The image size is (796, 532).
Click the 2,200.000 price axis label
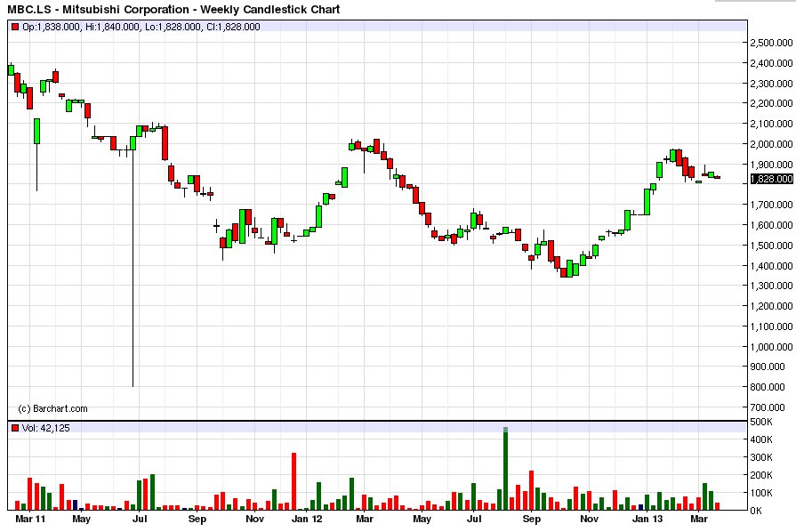[772, 103]
